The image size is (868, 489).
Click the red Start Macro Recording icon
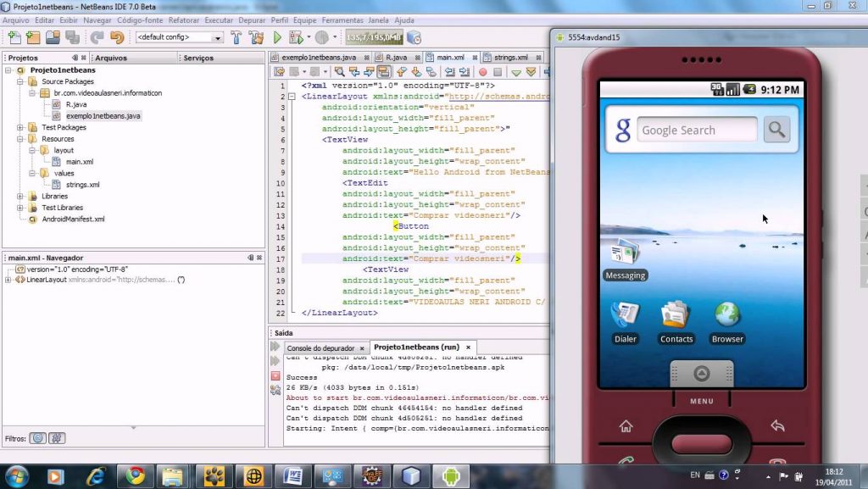click(482, 72)
